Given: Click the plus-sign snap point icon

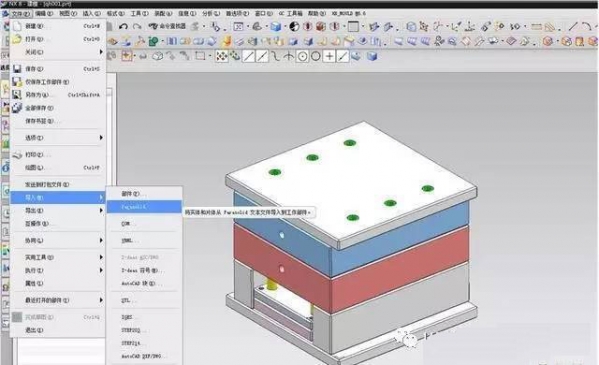Looking at the screenshot, I should click(x=329, y=57).
